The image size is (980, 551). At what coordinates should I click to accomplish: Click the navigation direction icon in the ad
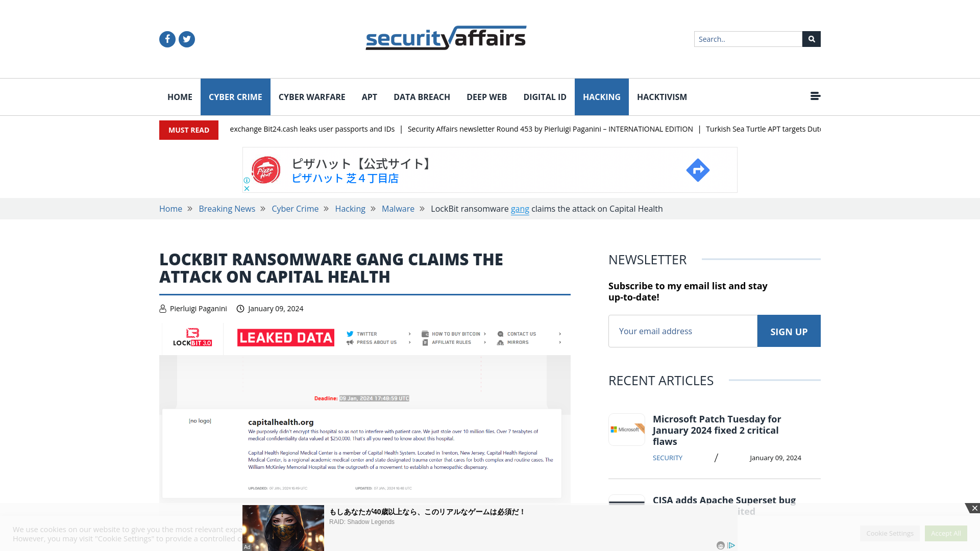pyautogui.click(x=698, y=169)
